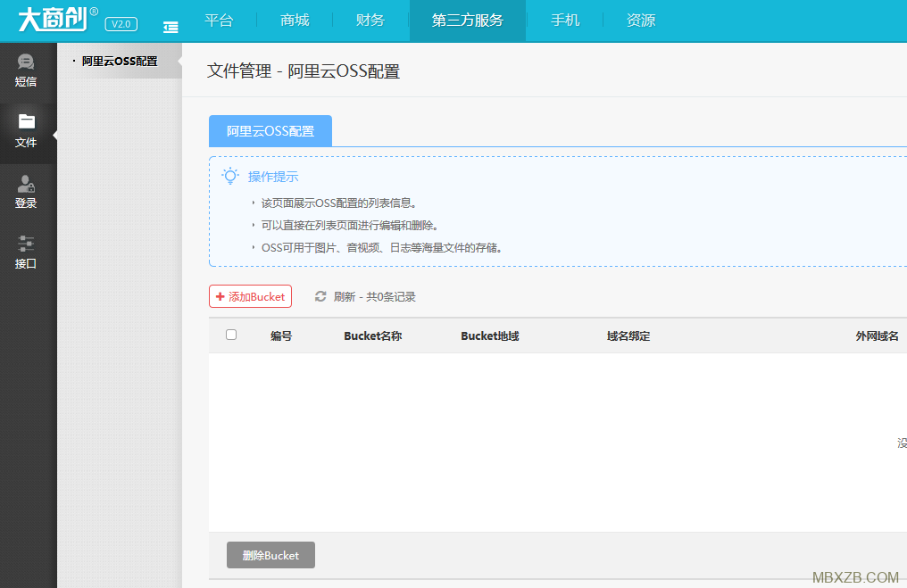Click the tip about OSS可用于图片、音视频
The image size is (907, 588).
pos(382,248)
